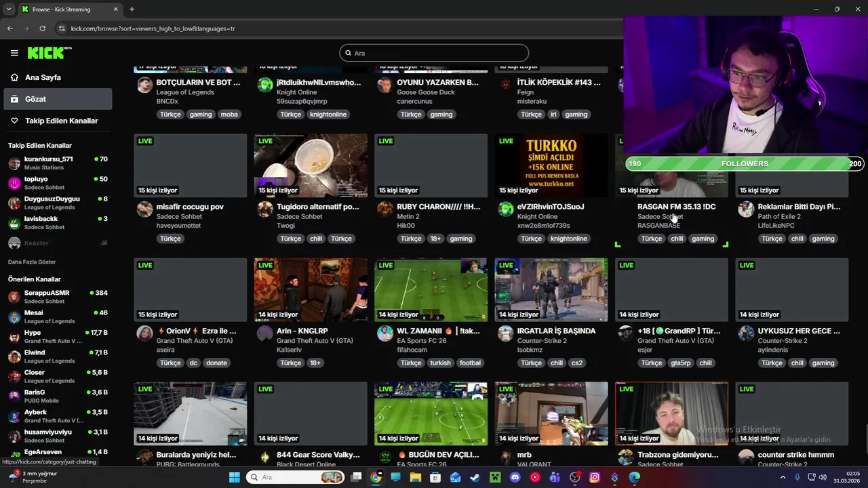Select the Gözat browse icon

[x=14, y=99]
